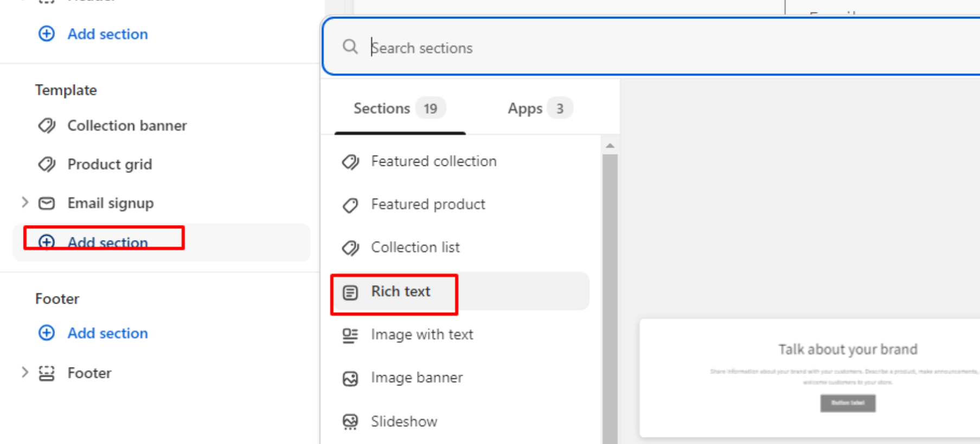The height and width of the screenshot is (444, 980).
Task: Click the Button label in preview
Action: tap(848, 403)
